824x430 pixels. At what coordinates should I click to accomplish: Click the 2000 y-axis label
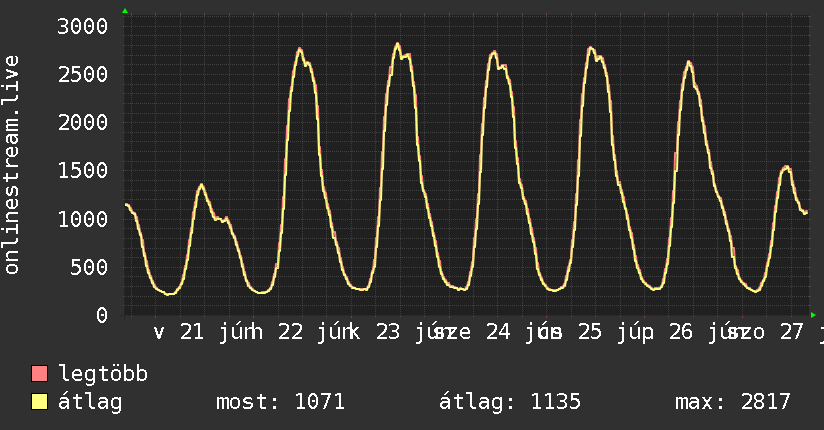pos(83,122)
